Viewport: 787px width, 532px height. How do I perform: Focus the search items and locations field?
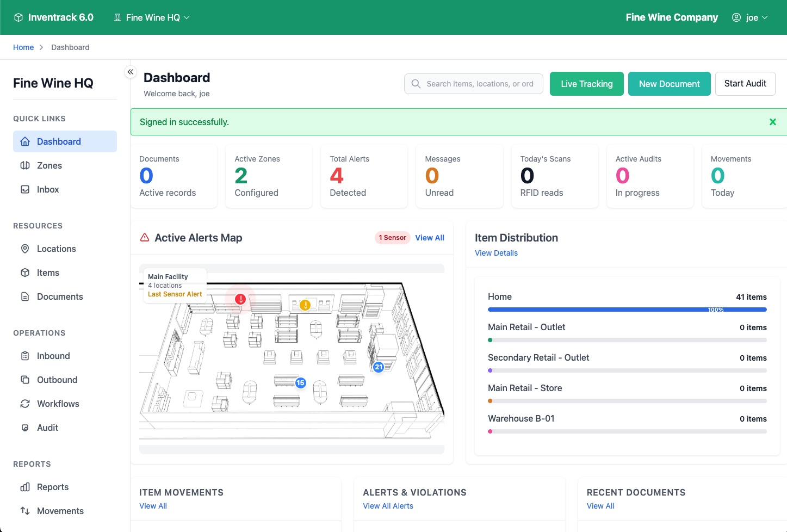(479, 84)
